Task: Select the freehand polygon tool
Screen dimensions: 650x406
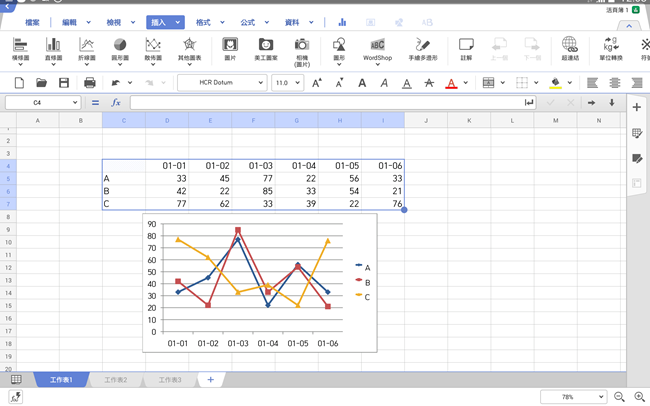Action: point(423,49)
